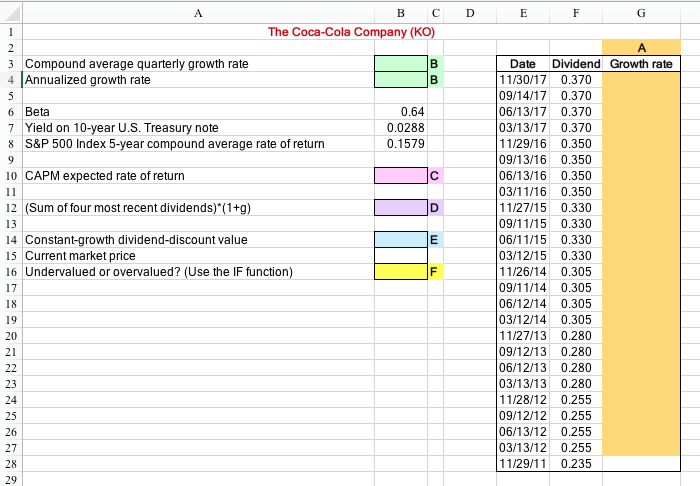
Task: Click Treasury yield value 0.0288
Action: tap(406, 128)
